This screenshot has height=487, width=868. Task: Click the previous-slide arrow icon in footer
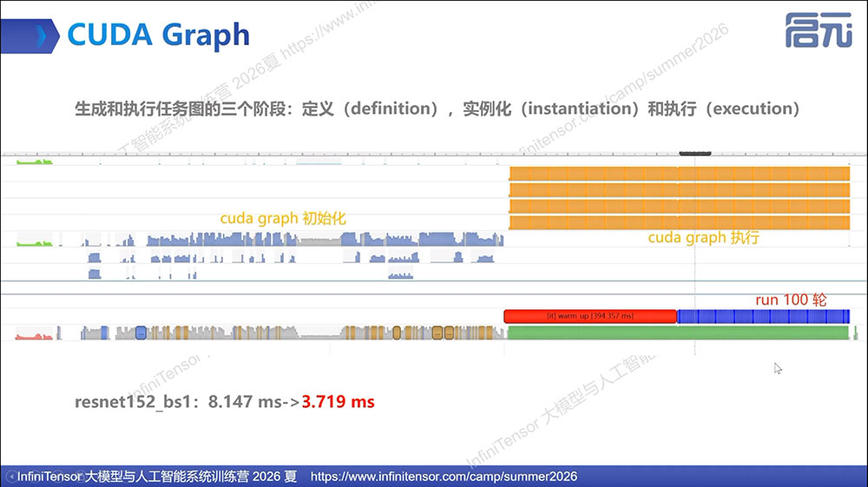coord(10,476)
